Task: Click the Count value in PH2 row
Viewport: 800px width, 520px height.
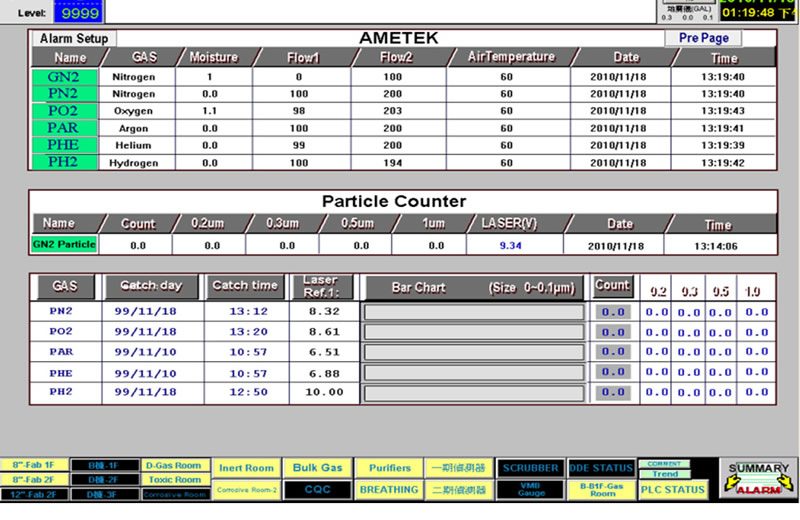Action: [613, 392]
